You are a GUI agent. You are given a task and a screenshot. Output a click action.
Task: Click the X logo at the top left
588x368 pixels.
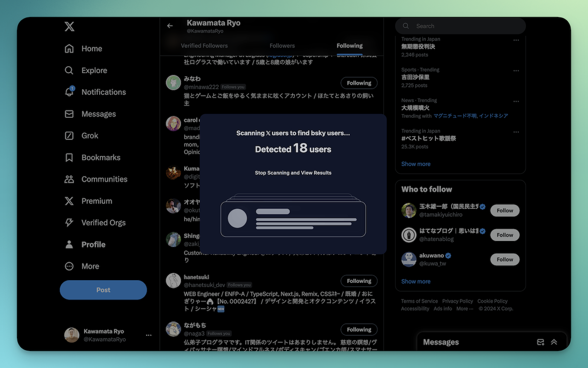pos(69,27)
